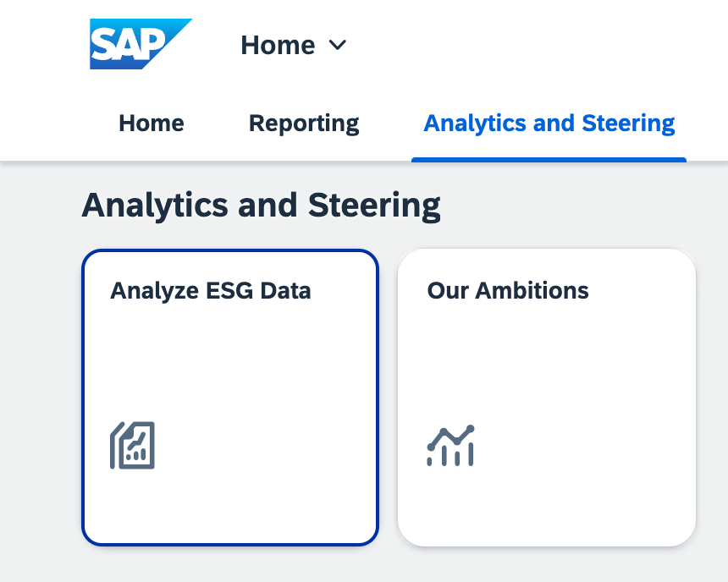Viewport: 728px width, 582px height.
Task: Click the blue underline of the active tab
Action: coord(549,160)
